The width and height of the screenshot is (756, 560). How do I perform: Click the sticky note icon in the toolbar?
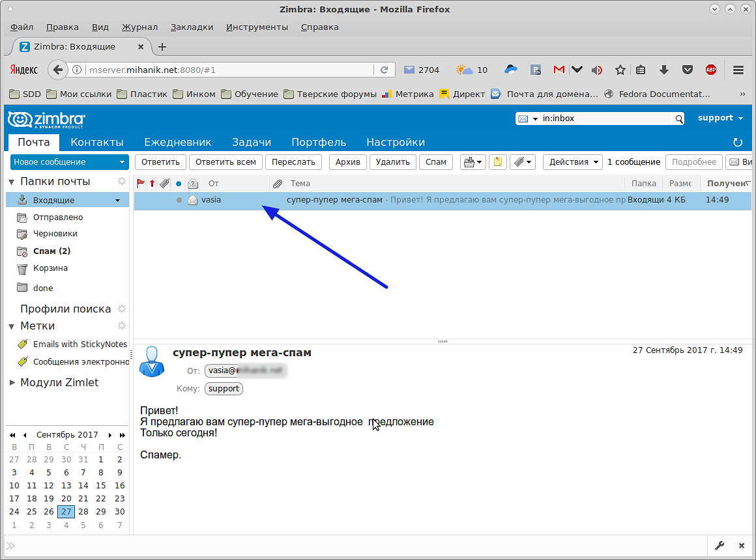497,162
